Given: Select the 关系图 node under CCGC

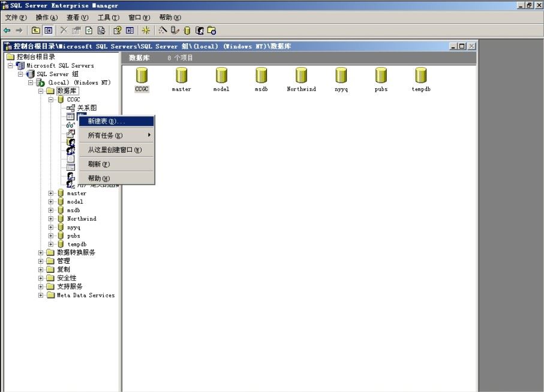Looking at the screenshot, I should [87, 108].
